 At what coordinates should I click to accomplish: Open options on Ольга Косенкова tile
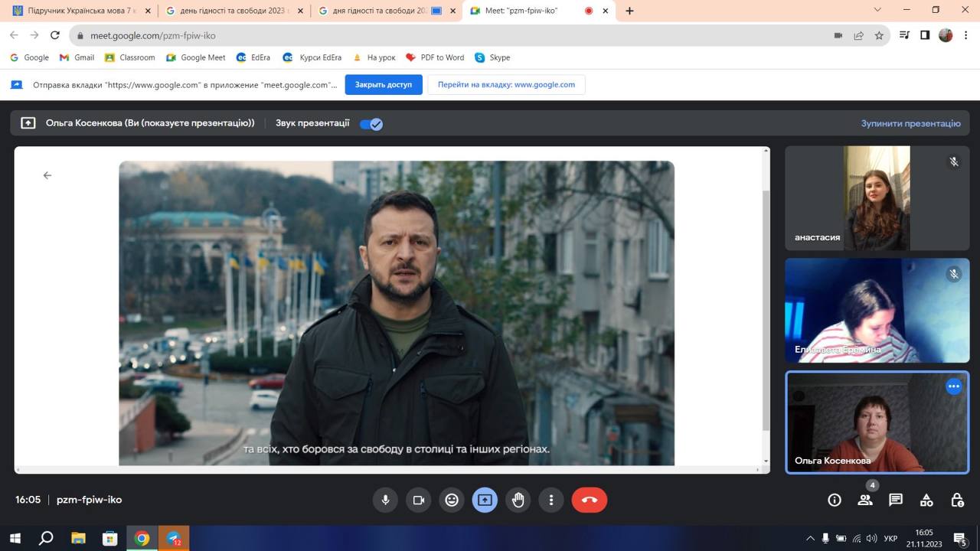(x=953, y=386)
